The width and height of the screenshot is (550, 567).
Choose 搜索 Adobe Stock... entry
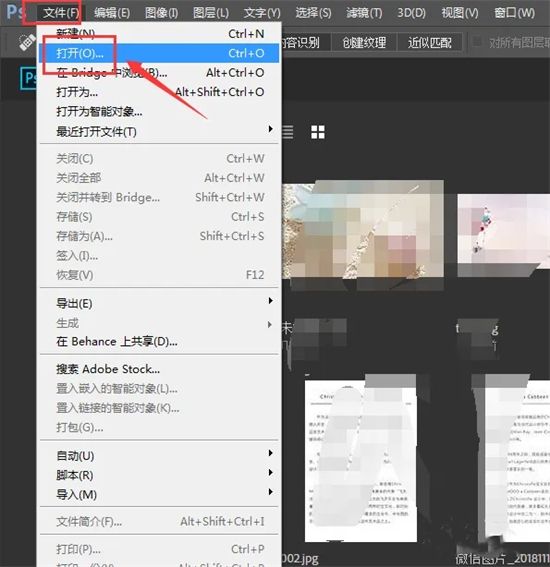[x=159, y=369]
